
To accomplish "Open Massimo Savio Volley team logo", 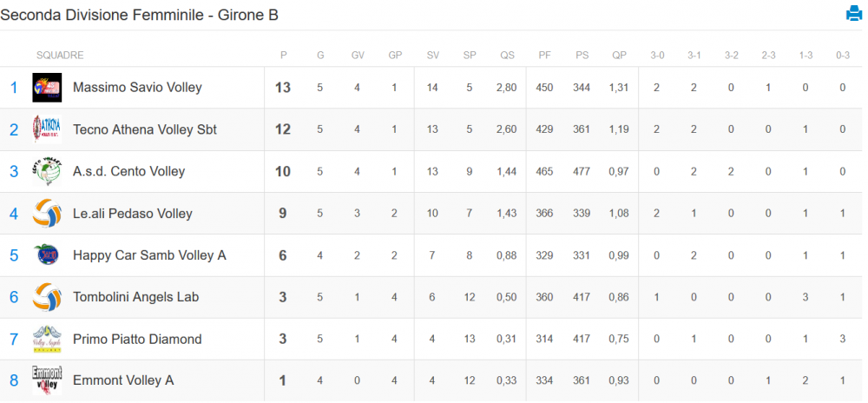I will pos(47,88).
